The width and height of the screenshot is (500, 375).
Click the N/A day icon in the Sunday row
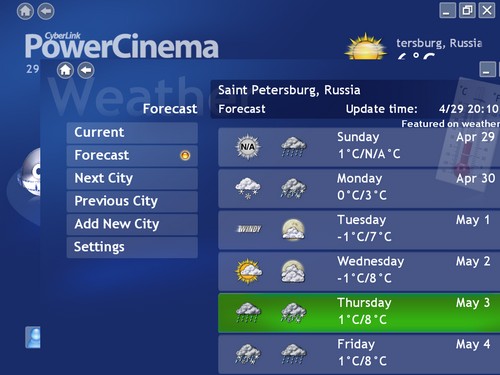click(x=248, y=147)
